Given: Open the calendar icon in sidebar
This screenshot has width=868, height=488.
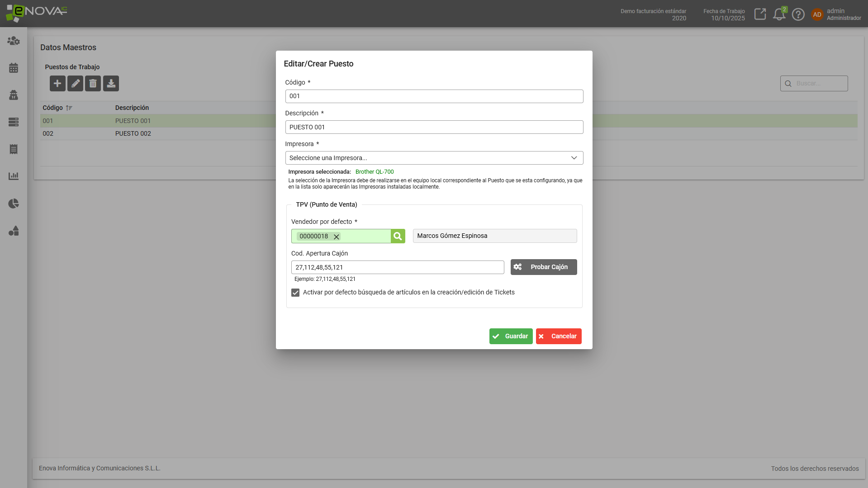Looking at the screenshot, I should coord(14,68).
